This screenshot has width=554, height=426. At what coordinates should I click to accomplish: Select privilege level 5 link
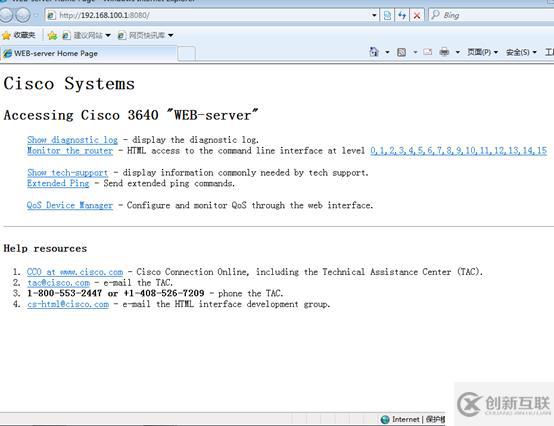[x=420, y=151]
